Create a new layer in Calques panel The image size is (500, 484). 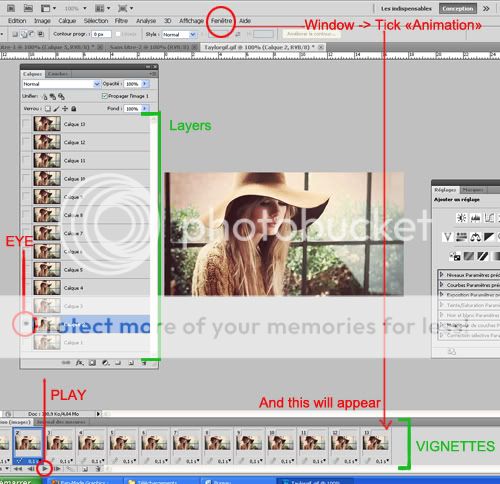[131, 363]
